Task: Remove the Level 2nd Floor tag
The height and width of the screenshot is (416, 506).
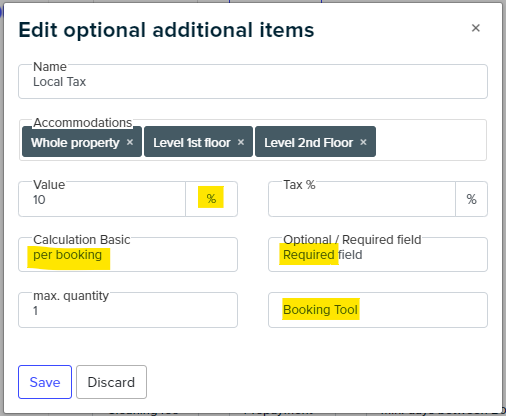Action: pyautogui.click(x=364, y=142)
